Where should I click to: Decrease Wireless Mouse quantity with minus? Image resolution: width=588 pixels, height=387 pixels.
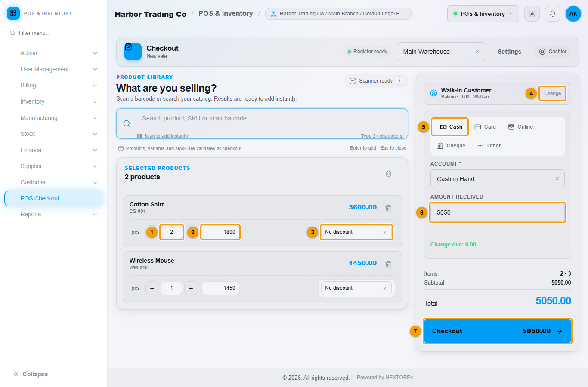click(152, 288)
